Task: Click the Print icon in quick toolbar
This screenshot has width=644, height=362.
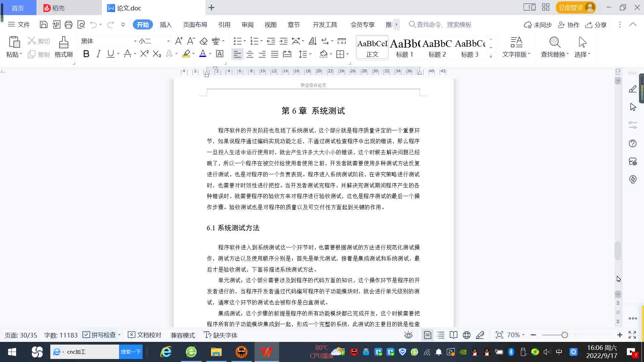Action: 68,24
